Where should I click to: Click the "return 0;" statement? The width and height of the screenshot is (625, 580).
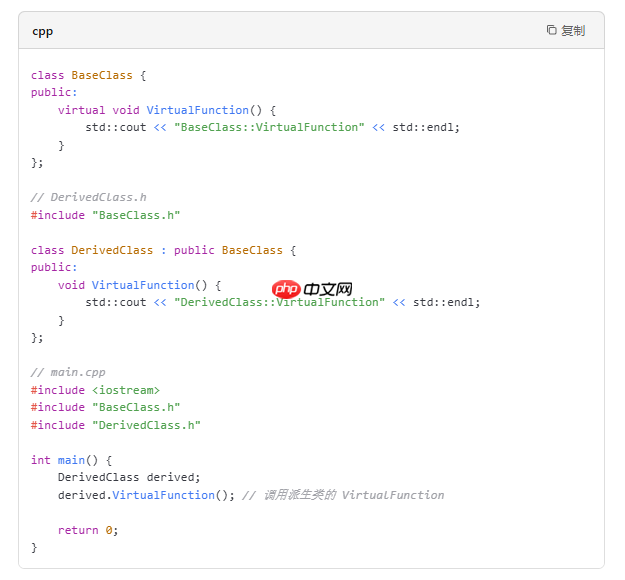click(x=88, y=530)
